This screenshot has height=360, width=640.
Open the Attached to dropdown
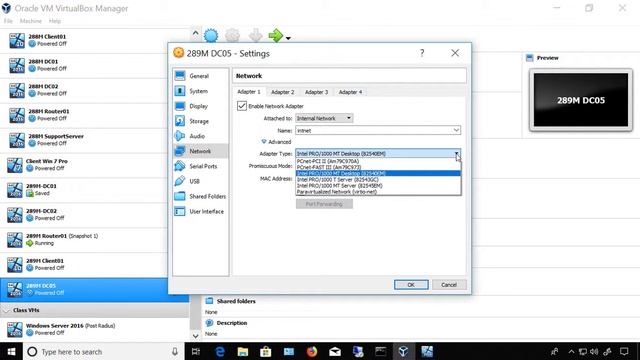(x=324, y=118)
